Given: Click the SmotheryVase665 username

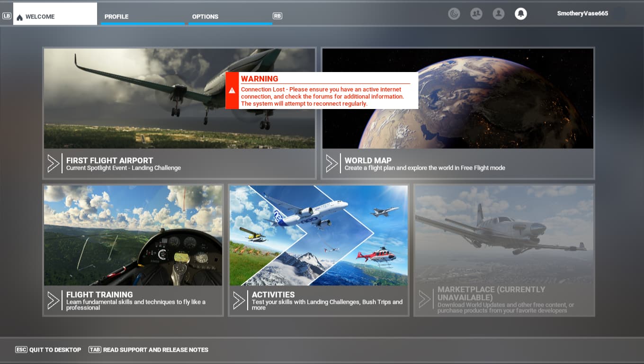Looking at the screenshot, I should (582, 14).
